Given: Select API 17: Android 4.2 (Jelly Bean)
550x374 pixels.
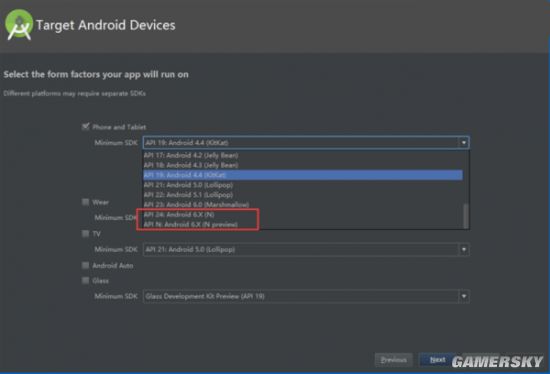Looking at the screenshot, I should [x=303, y=155].
